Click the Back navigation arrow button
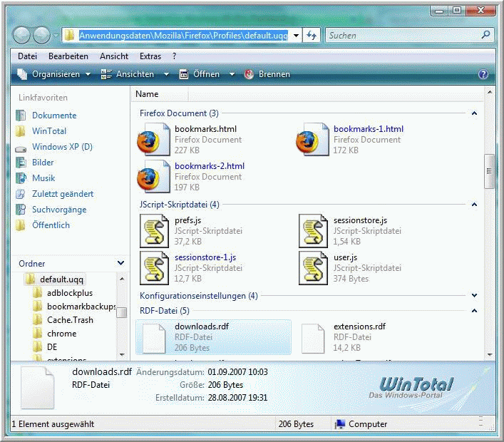This screenshot has width=504, height=442. click(x=22, y=35)
